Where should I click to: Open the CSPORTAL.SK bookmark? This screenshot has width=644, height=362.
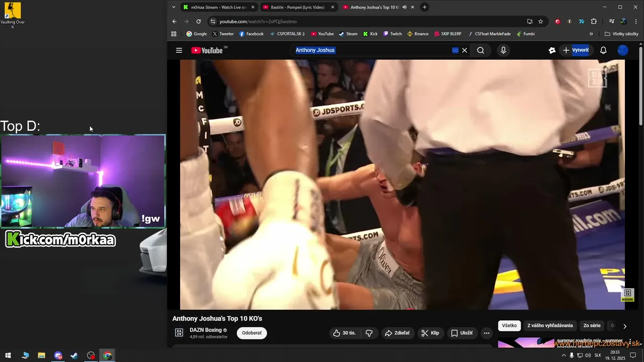coord(287,34)
